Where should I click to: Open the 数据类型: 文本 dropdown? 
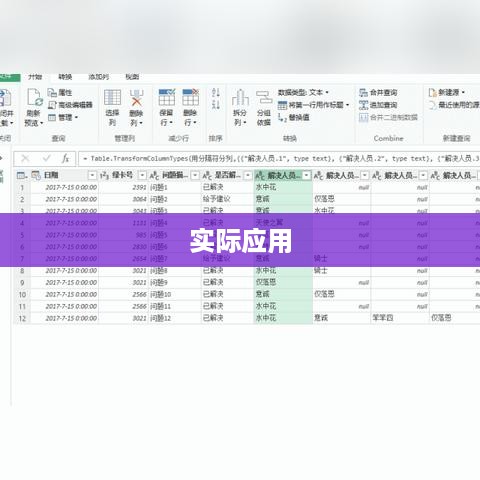tap(303, 92)
